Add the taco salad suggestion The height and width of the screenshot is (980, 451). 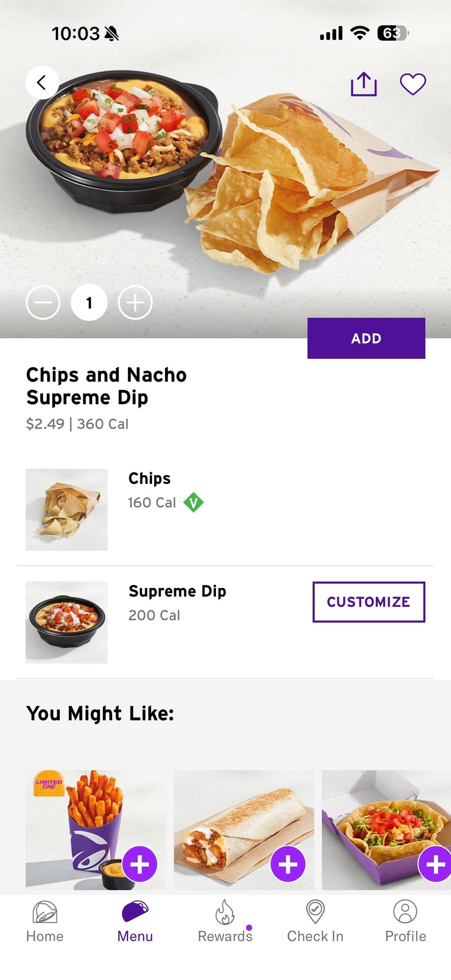pos(435,864)
